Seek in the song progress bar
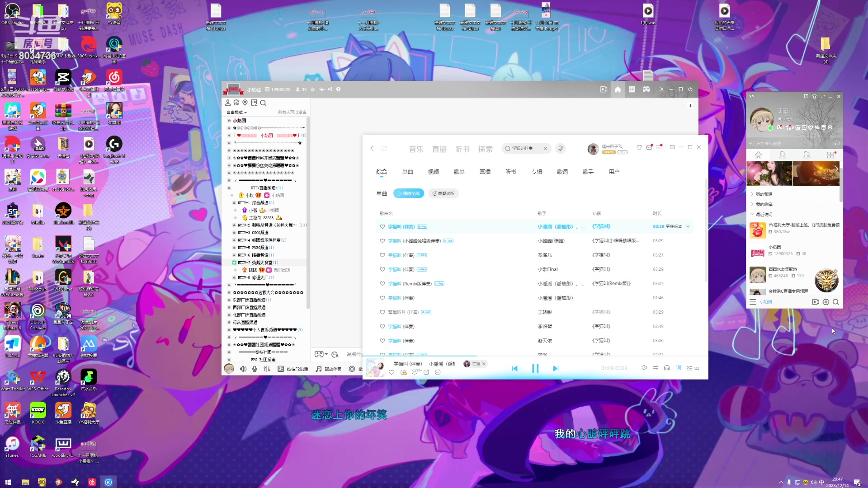 (535, 357)
